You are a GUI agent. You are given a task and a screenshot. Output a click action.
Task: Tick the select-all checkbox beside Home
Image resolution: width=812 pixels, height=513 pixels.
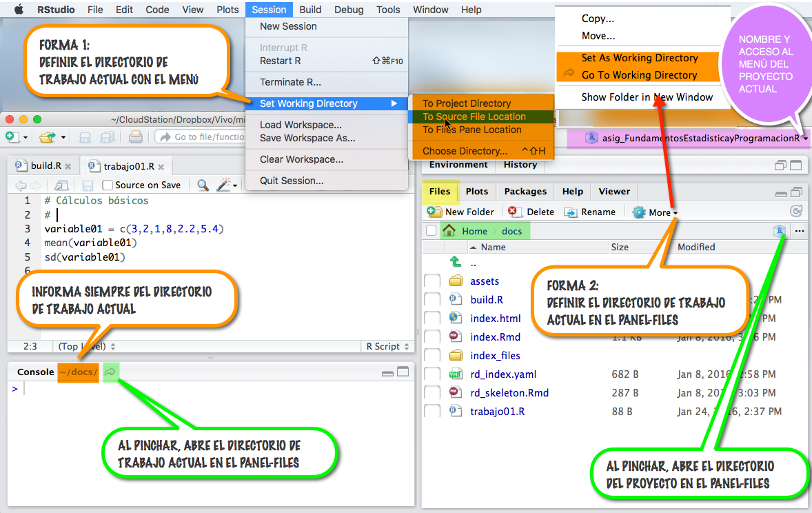(x=431, y=230)
